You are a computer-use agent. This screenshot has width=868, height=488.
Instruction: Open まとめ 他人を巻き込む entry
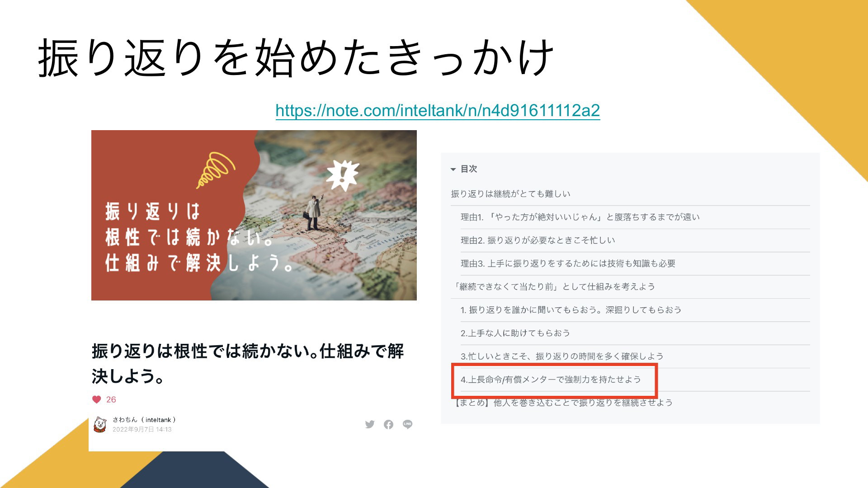tap(562, 403)
